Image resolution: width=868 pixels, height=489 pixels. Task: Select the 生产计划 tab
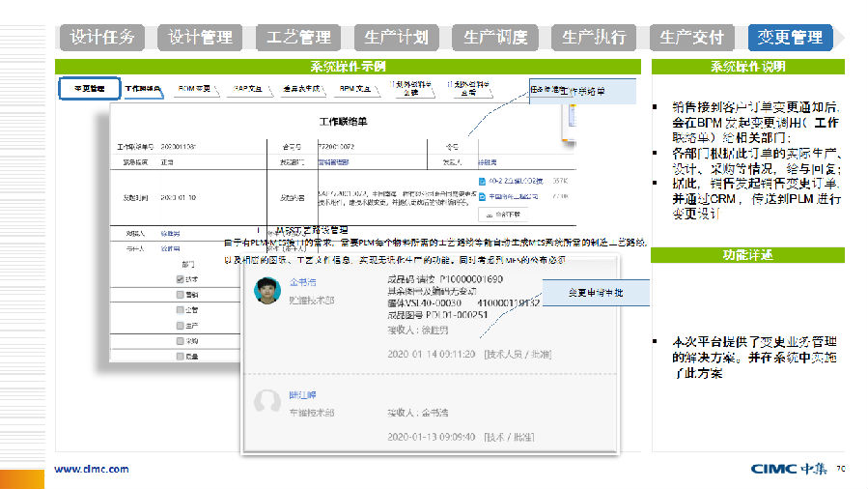[x=397, y=38]
